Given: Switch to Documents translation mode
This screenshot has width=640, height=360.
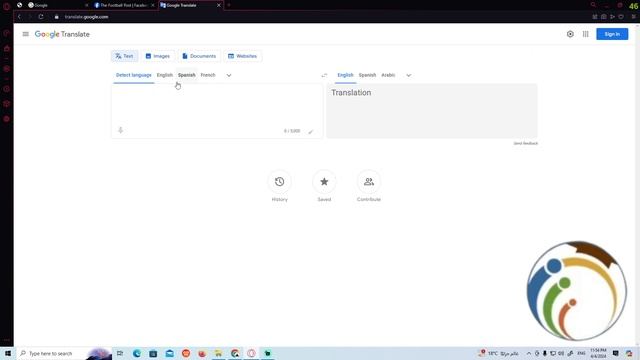Looking at the screenshot, I should tap(199, 56).
